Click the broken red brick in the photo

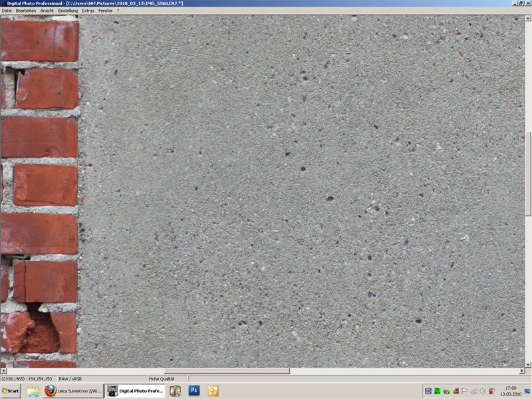click(38, 333)
